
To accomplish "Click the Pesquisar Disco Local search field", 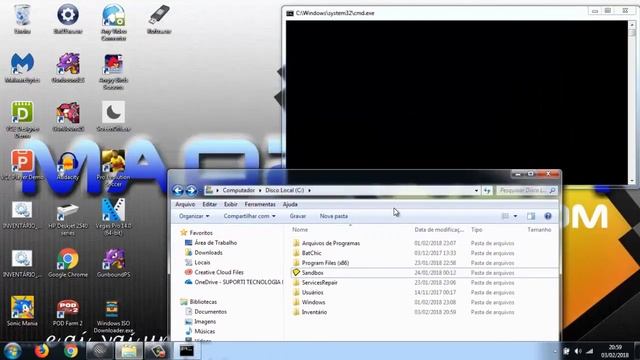I will (526, 190).
